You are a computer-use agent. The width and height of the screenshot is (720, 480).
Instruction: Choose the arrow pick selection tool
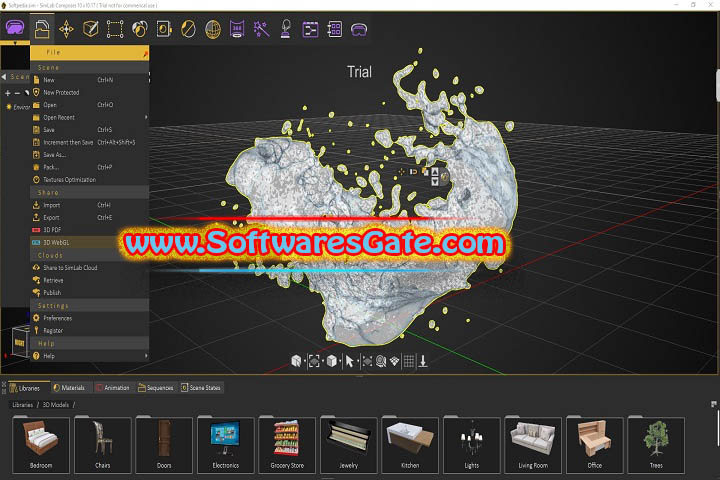349,361
